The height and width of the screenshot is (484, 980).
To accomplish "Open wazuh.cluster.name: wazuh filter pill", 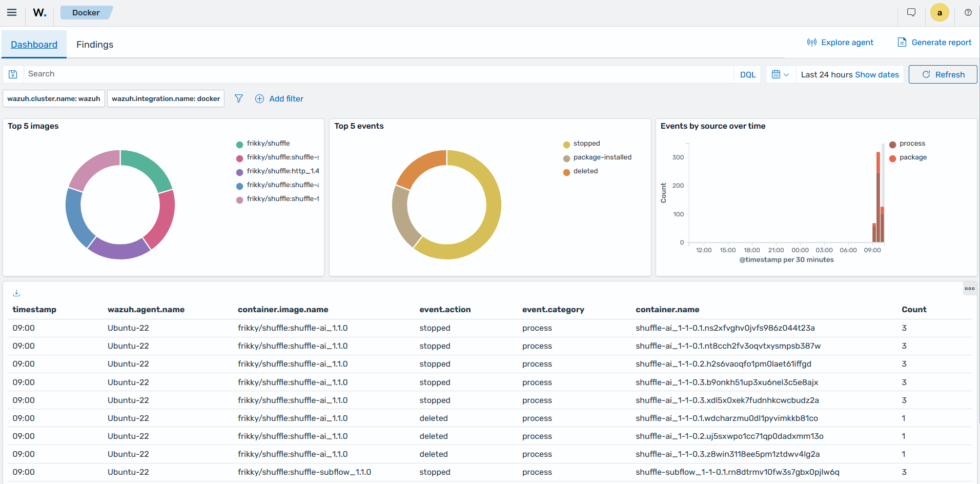I will 54,98.
